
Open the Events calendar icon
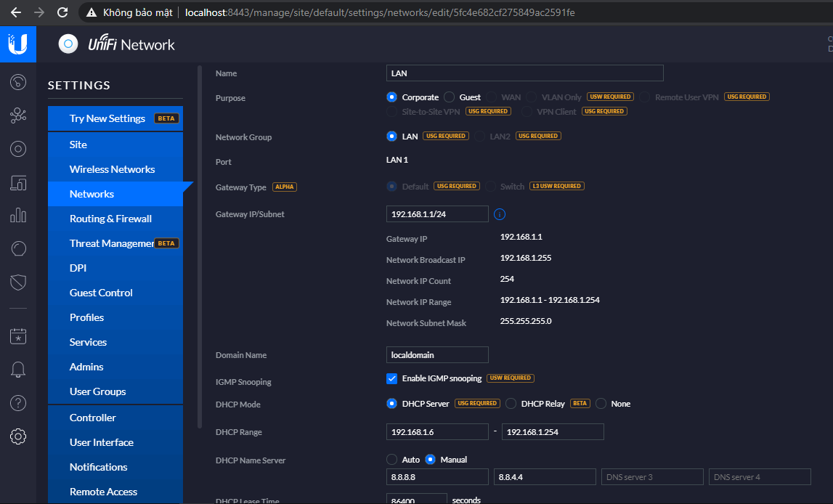pyautogui.click(x=18, y=336)
